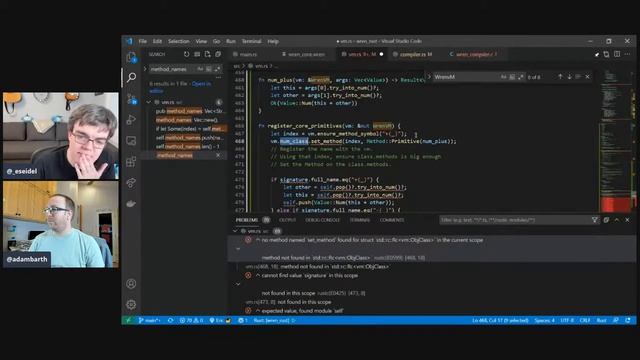Viewport: 640px width, 360px height.
Task: Open the Selection menu
Action: click(x=179, y=41)
